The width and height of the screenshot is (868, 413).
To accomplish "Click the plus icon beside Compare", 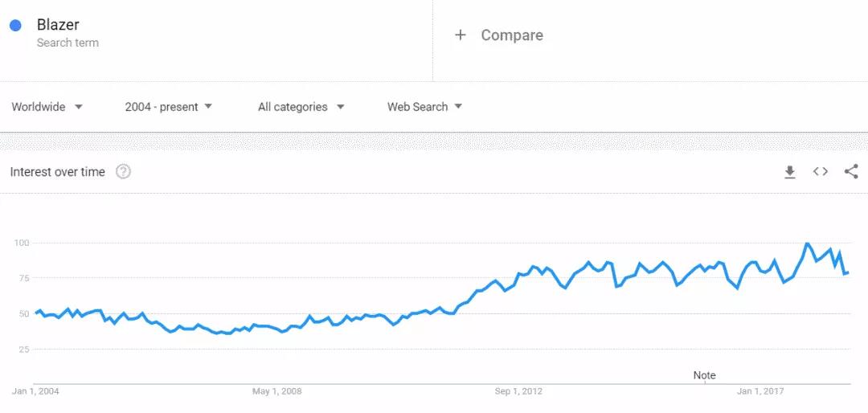I will [461, 35].
